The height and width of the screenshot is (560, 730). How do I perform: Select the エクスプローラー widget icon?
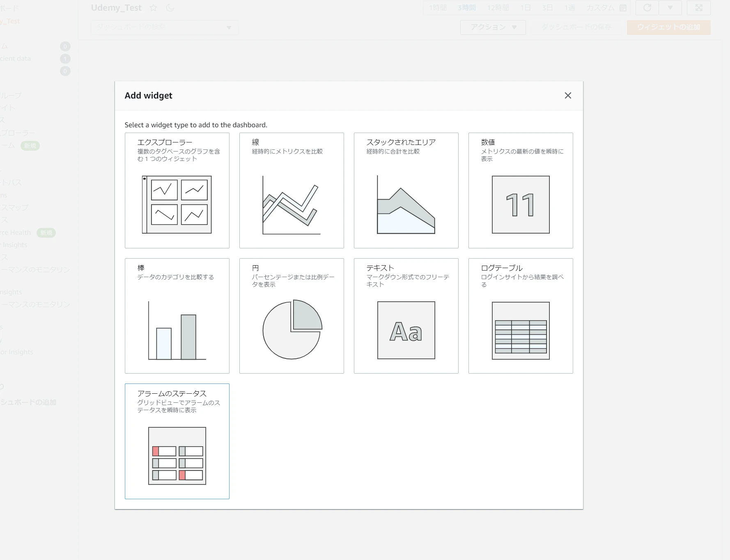[177, 204]
